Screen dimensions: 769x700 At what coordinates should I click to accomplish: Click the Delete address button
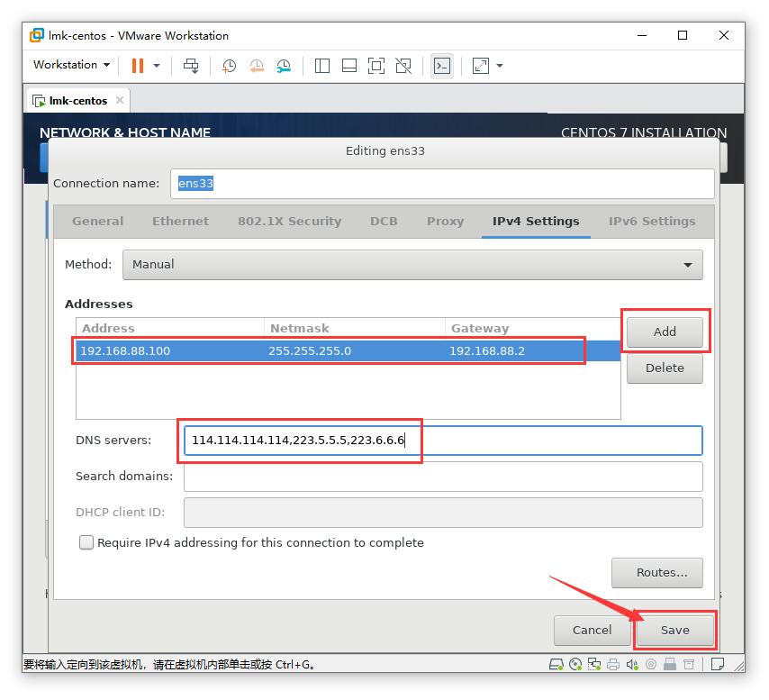point(665,368)
